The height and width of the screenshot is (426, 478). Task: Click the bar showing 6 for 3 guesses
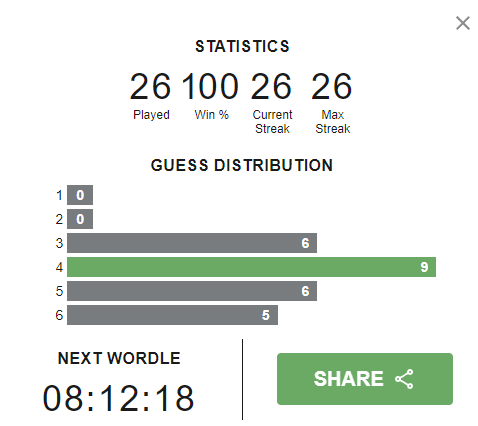coord(192,243)
